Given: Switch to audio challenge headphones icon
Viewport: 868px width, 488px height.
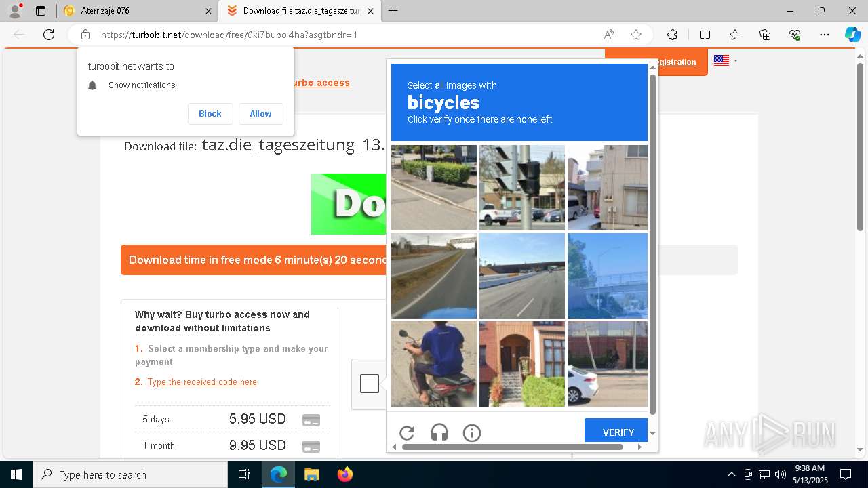Looking at the screenshot, I should point(439,432).
